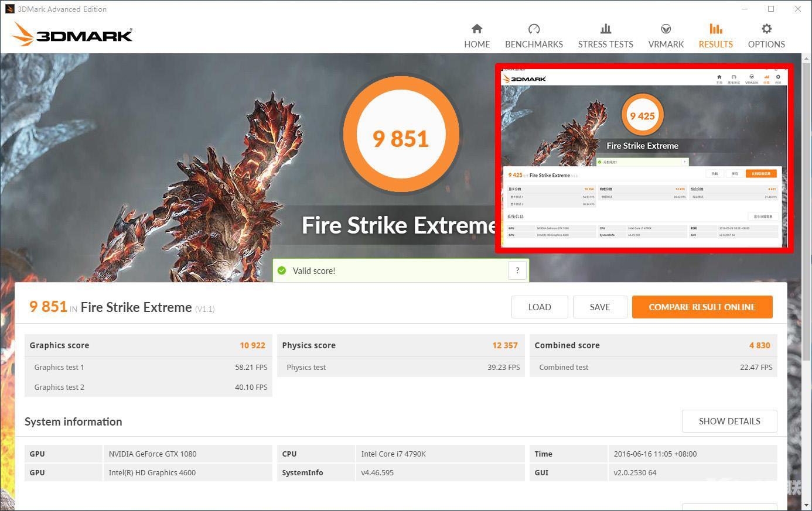Click the 3DMark title bar app icon

(x=9, y=9)
